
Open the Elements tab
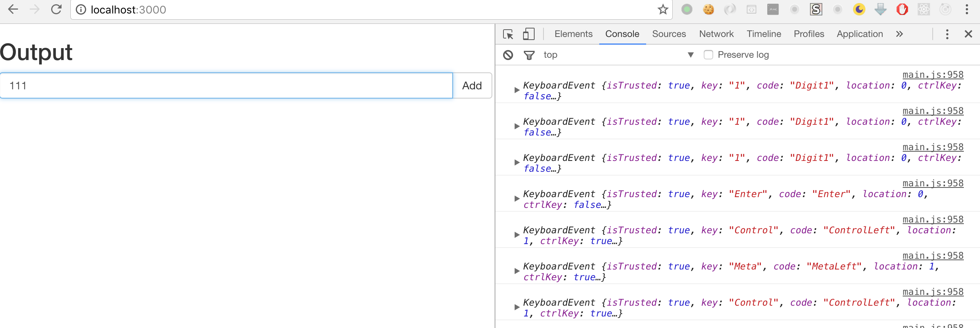point(573,34)
